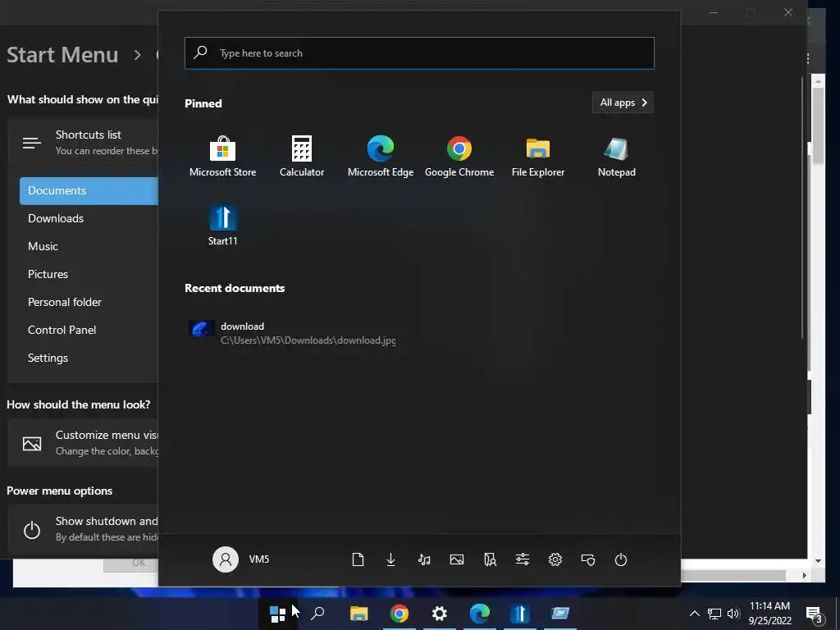Click the scroll down arrow in background window
The height and width of the screenshot is (630, 840).
[818, 561]
